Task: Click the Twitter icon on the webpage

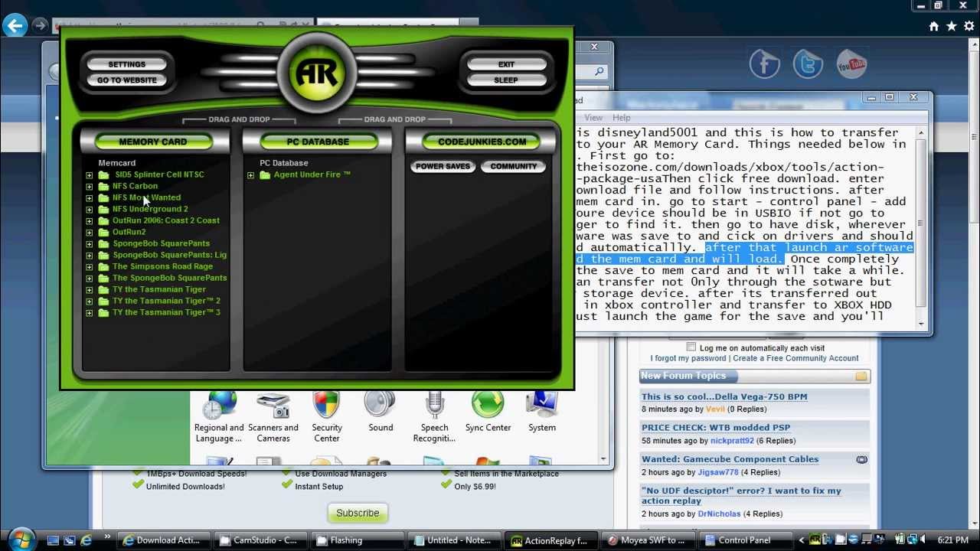Action: [x=808, y=64]
